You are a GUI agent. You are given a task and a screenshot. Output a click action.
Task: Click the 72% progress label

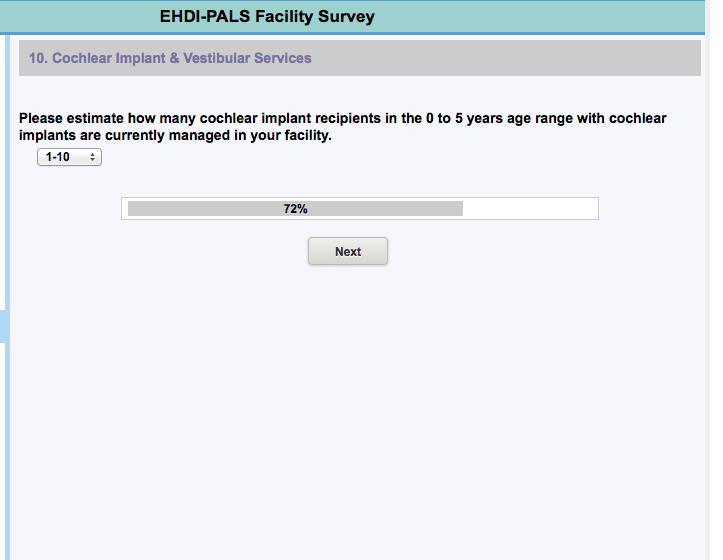coord(295,209)
